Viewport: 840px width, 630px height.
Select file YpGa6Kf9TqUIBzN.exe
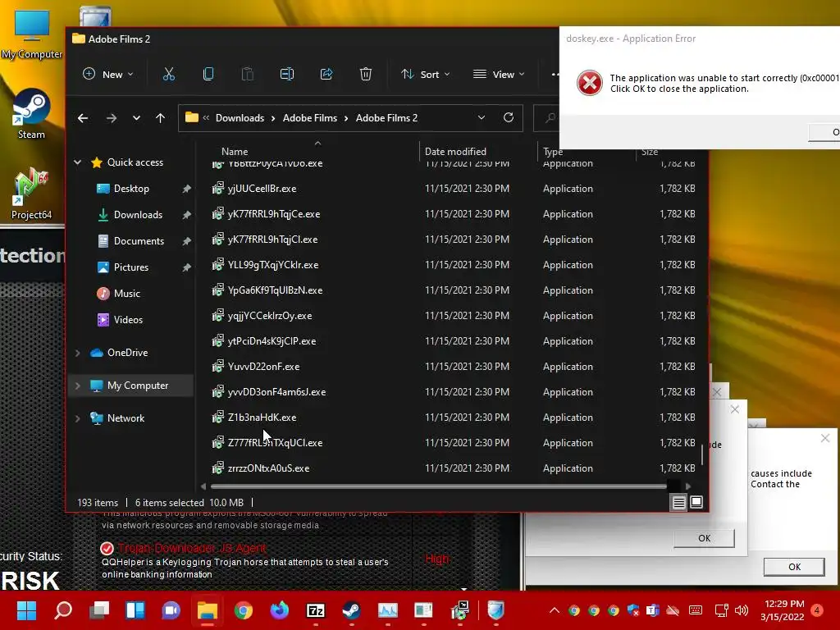(x=275, y=290)
